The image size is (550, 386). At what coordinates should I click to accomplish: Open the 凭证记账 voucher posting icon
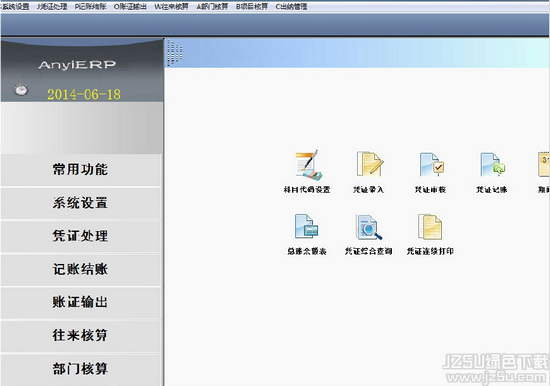coord(492,164)
